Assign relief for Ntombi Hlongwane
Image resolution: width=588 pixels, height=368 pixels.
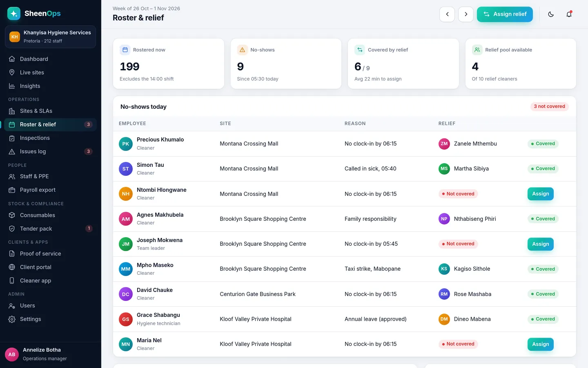(x=540, y=194)
